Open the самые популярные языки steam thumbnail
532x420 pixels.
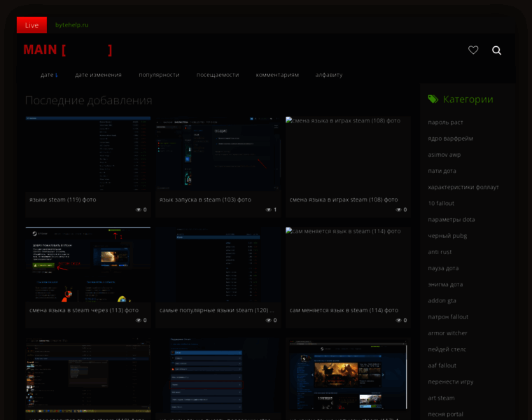tap(218, 265)
